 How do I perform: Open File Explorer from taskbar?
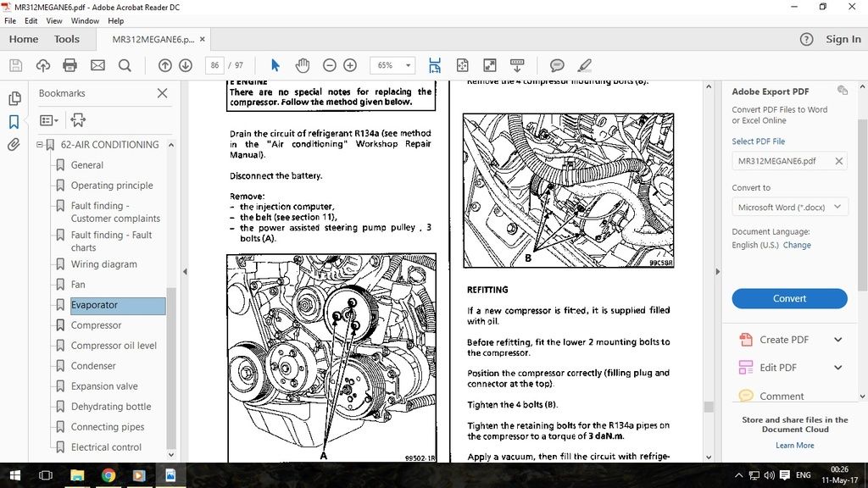coord(77,475)
